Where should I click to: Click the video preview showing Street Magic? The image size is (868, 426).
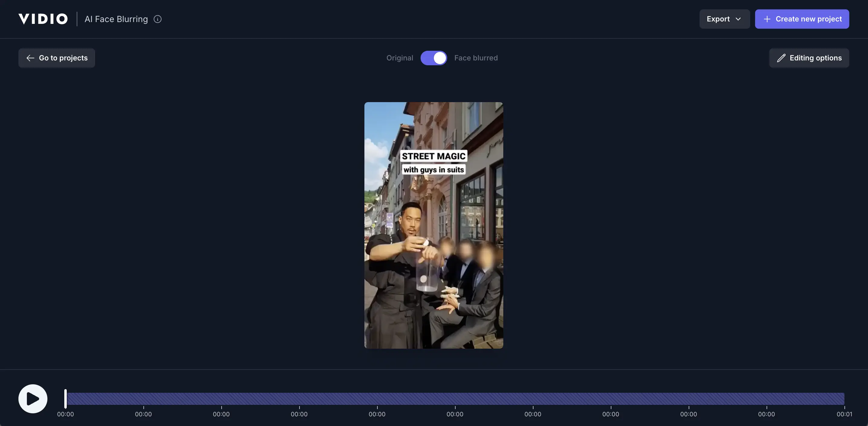pos(434,225)
